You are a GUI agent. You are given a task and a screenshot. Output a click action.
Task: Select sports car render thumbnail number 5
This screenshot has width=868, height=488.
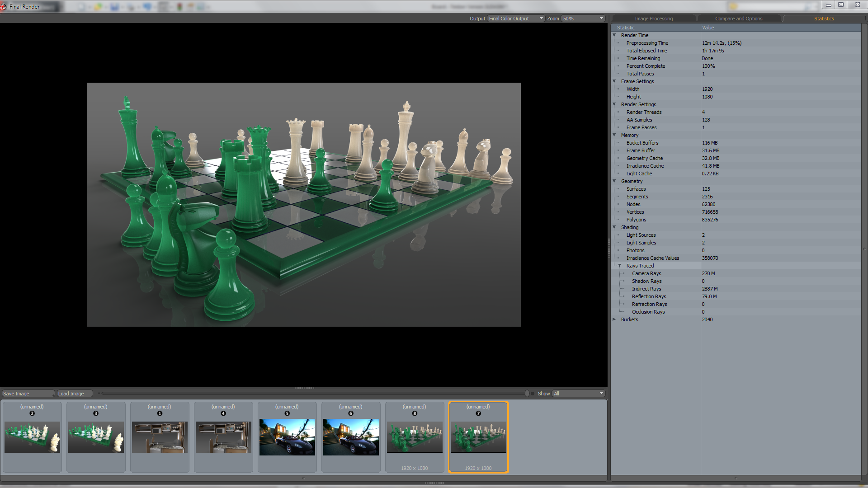[x=287, y=437]
